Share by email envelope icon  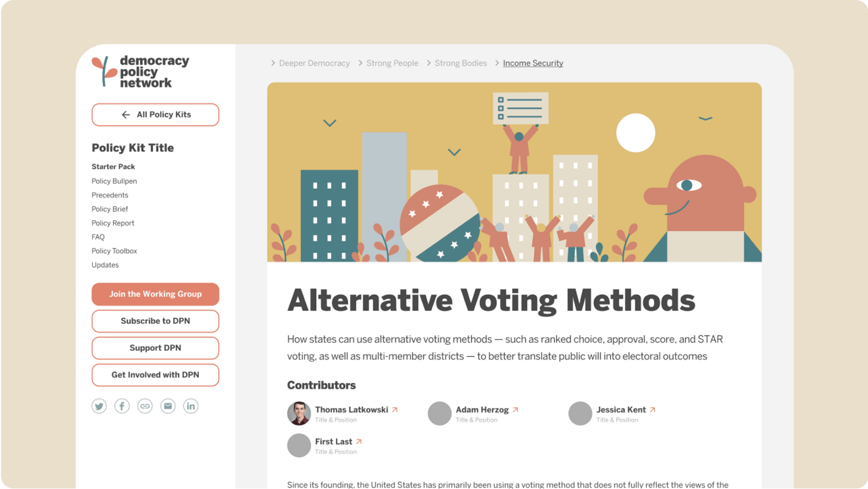tap(168, 406)
